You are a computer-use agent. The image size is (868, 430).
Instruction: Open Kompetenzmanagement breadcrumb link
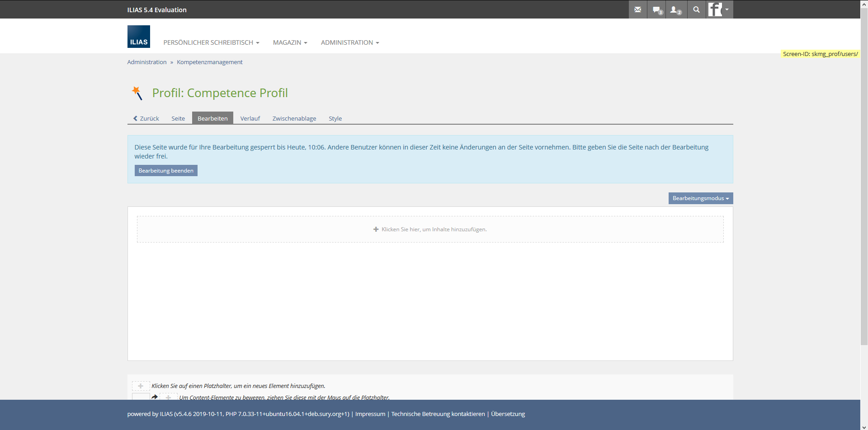209,62
